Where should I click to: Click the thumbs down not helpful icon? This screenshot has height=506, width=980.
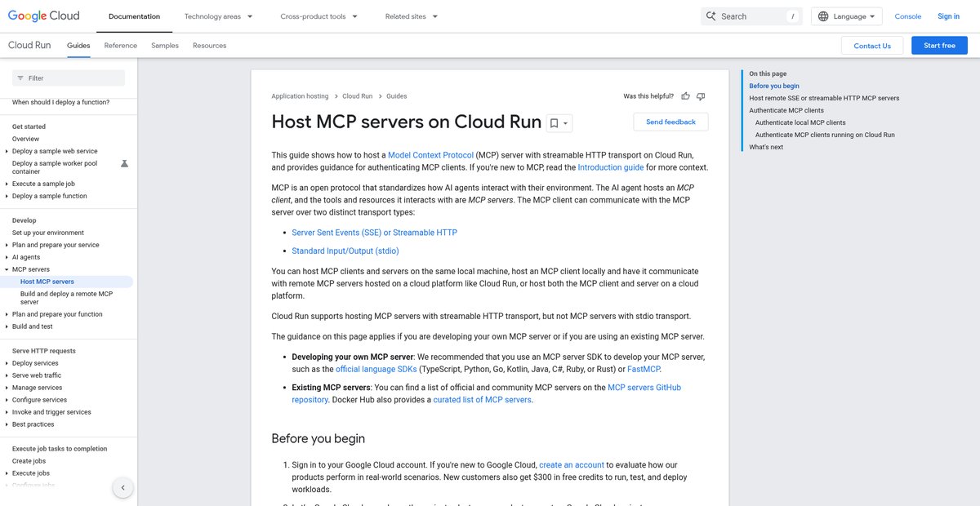click(x=701, y=96)
